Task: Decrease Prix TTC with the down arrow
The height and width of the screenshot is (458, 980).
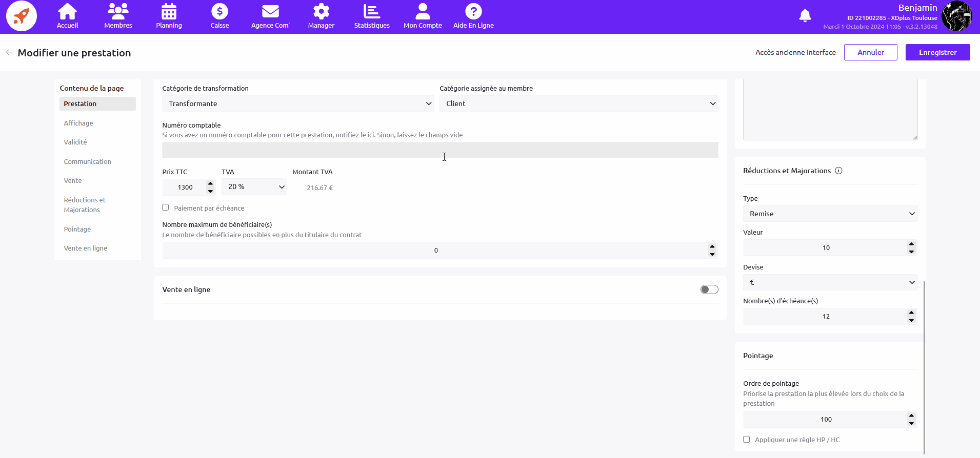Action: [x=210, y=191]
